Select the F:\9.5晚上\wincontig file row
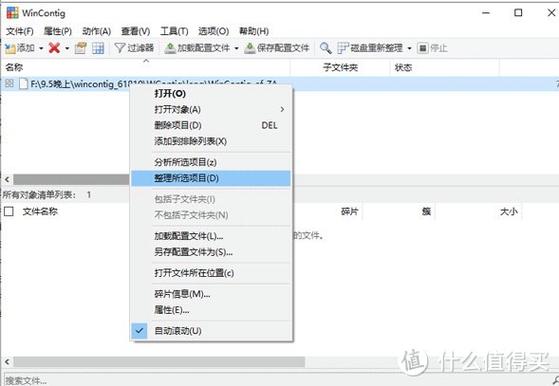559x386 pixels. (280, 84)
